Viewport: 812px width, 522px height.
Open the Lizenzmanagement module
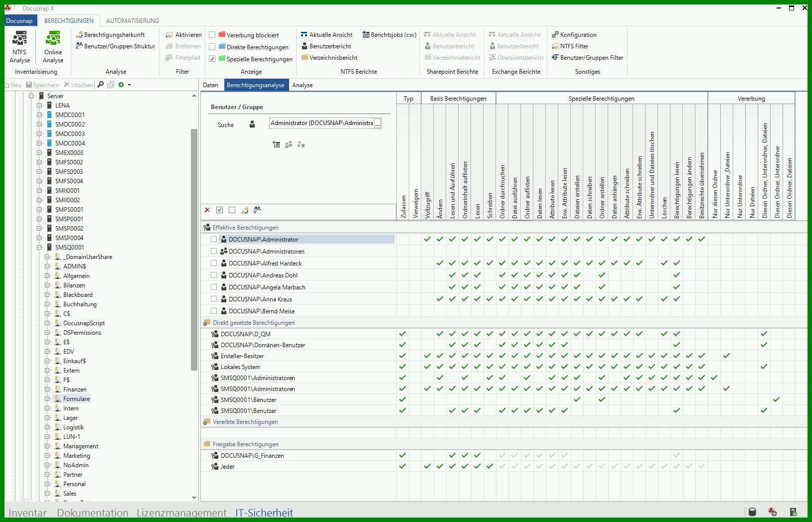(181, 513)
